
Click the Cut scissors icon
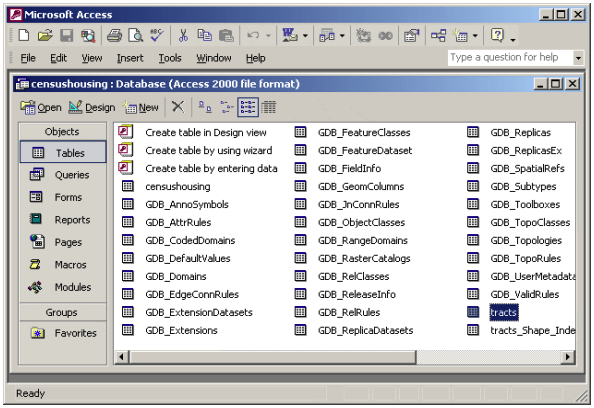point(183,36)
